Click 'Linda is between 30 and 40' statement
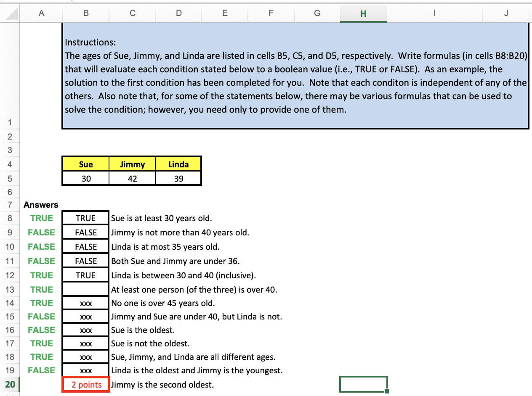 pyautogui.click(x=183, y=275)
